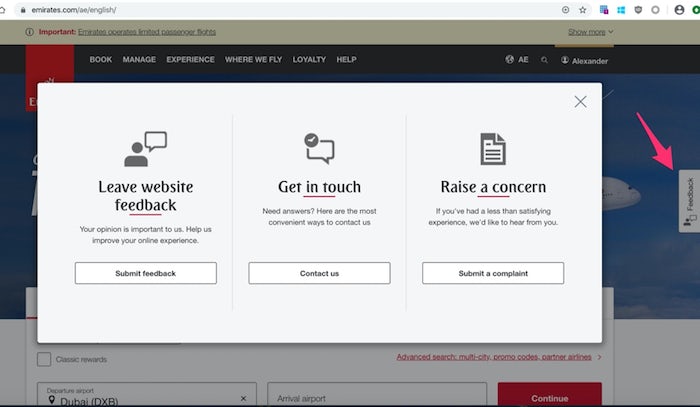This screenshot has height=407, width=700.
Task: Click the Arrival airport input field
Action: pyautogui.click(x=376, y=397)
